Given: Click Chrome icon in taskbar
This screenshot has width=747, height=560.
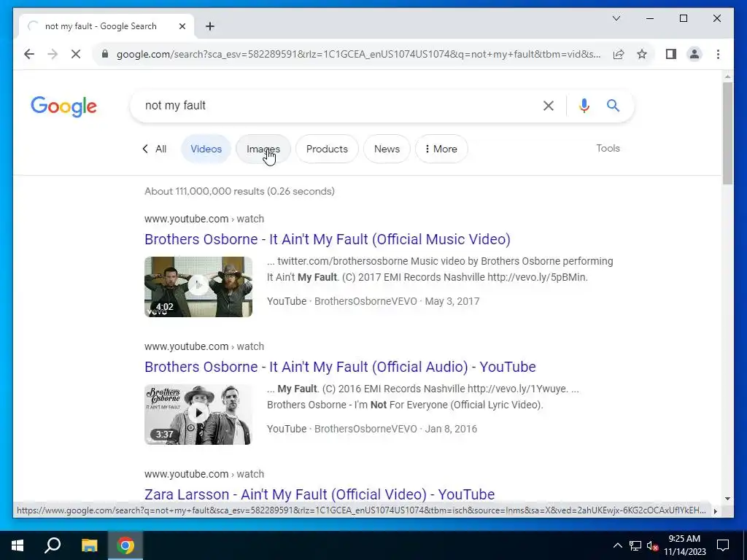Looking at the screenshot, I should [x=125, y=545].
